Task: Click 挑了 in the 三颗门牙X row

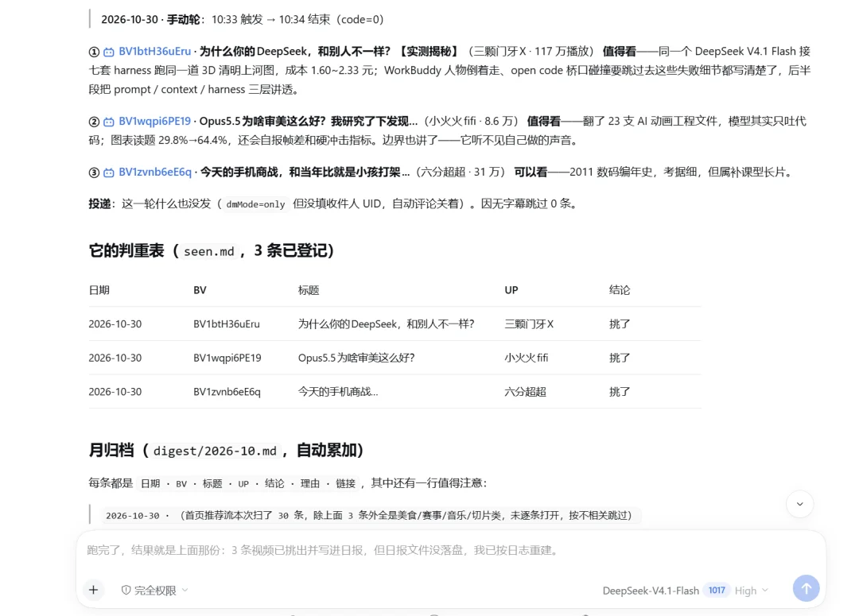Action: click(620, 324)
